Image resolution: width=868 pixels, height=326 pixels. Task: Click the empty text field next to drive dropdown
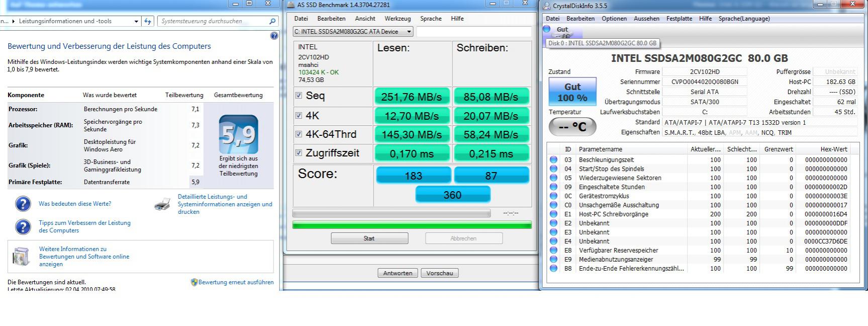coord(474,32)
